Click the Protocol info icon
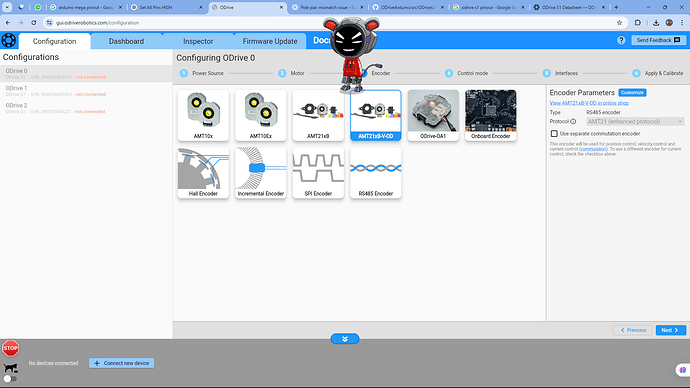The height and width of the screenshot is (388, 690). [x=573, y=121]
